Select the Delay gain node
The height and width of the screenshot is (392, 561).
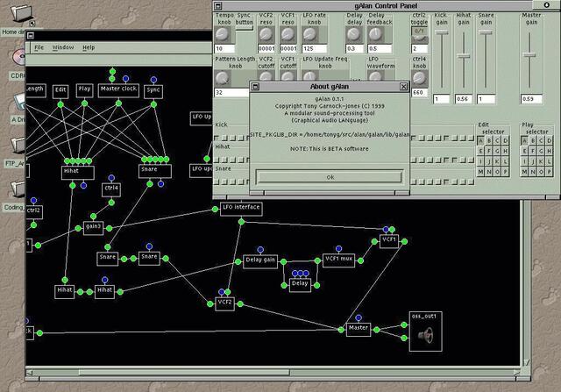[x=259, y=260]
